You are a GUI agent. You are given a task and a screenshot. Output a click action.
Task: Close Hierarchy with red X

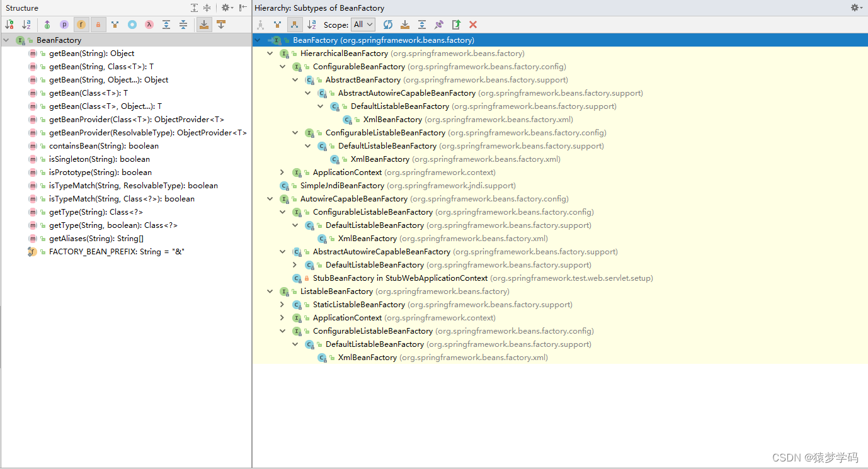(473, 25)
